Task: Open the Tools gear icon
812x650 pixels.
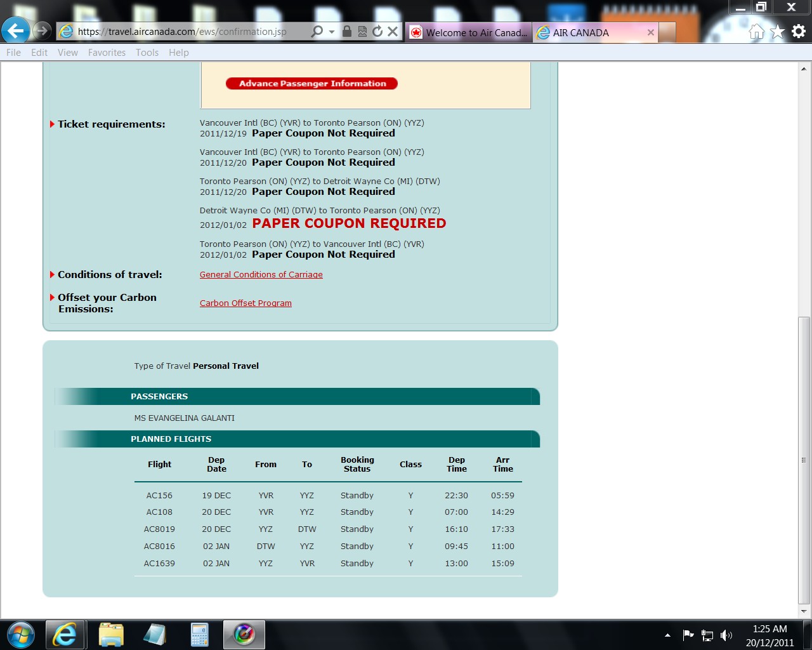Action: tap(799, 31)
